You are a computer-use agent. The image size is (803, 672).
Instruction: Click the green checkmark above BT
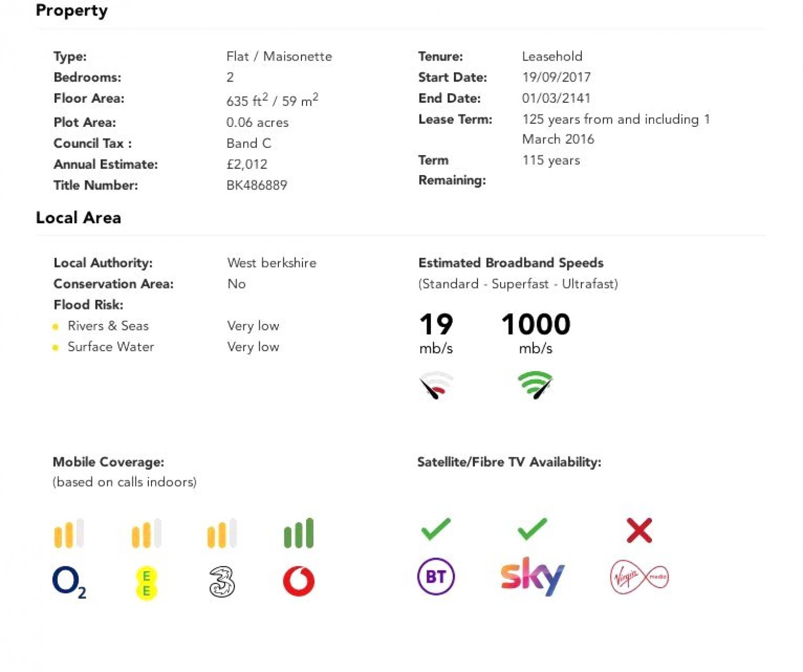(x=436, y=529)
